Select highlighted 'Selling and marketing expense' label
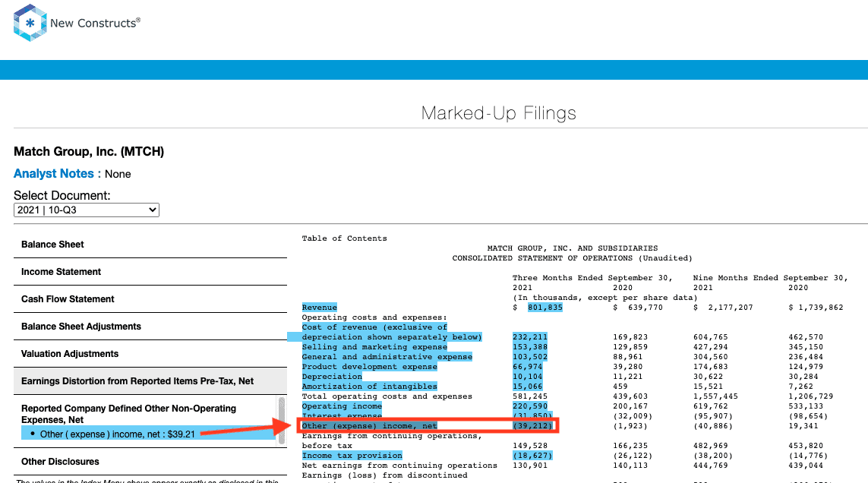 (x=374, y=347)
